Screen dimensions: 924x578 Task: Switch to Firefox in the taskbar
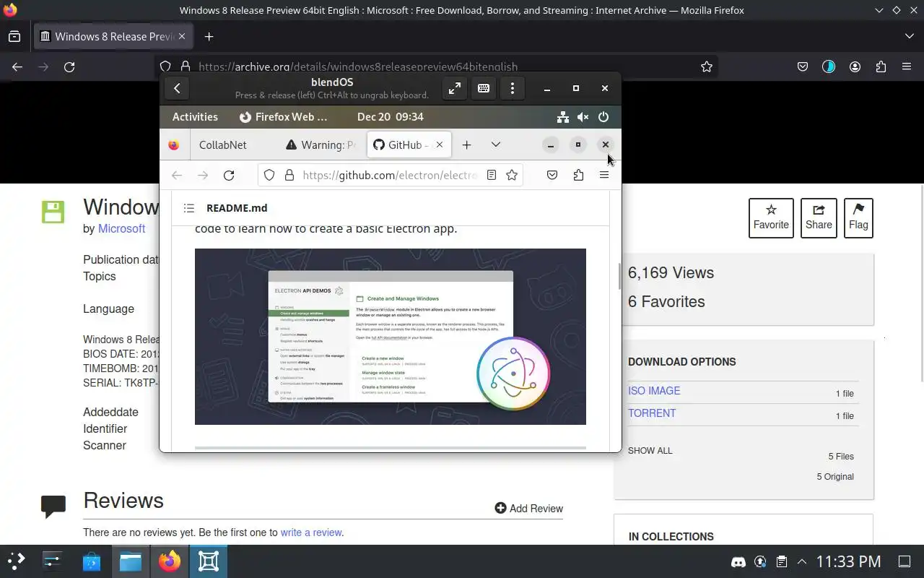coord(170,561)
